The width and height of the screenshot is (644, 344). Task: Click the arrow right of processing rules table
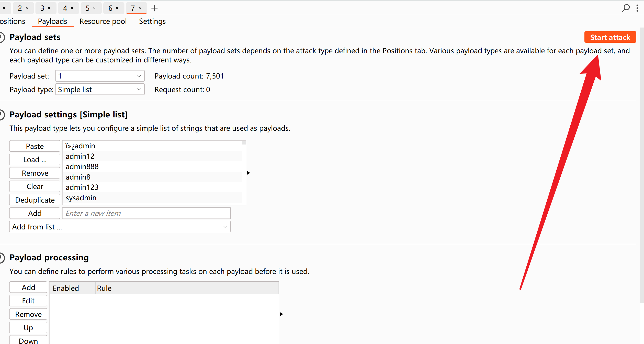281,314
